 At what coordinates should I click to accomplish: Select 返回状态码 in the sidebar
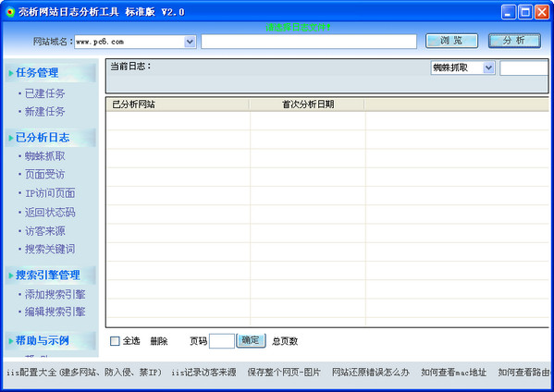pyautogui.click(x=50, y=213)
